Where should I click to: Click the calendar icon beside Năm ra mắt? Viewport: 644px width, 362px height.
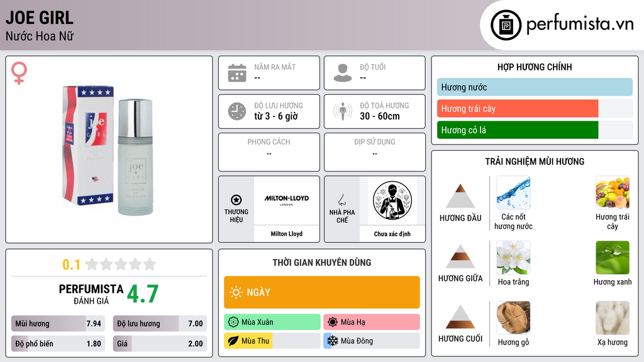point(237,73)
